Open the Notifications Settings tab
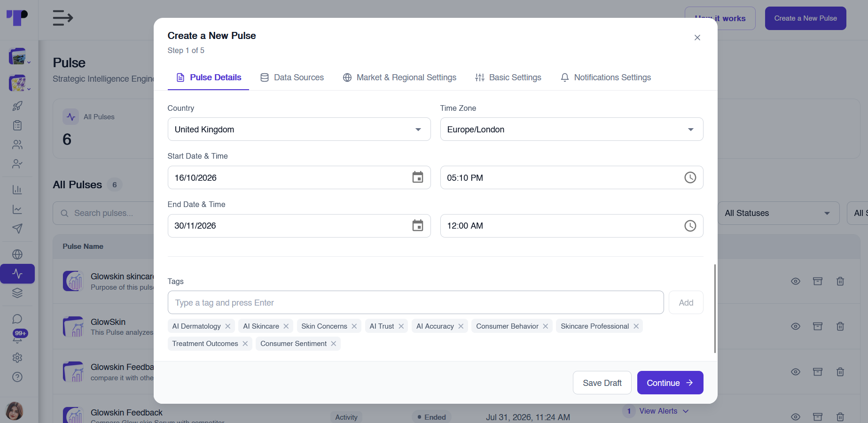Viewport: 868px width, 423px height. click(x=606, y=77)
